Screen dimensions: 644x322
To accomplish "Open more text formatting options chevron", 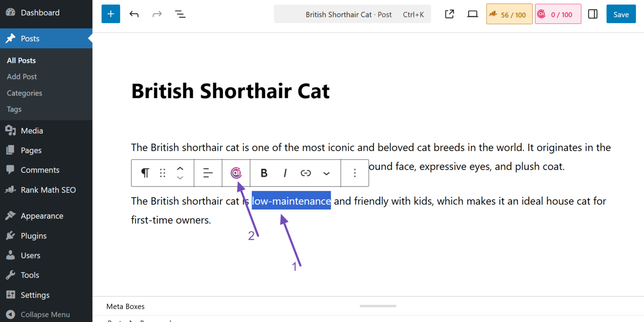I will pyautogui.click(x=326, y=172).
